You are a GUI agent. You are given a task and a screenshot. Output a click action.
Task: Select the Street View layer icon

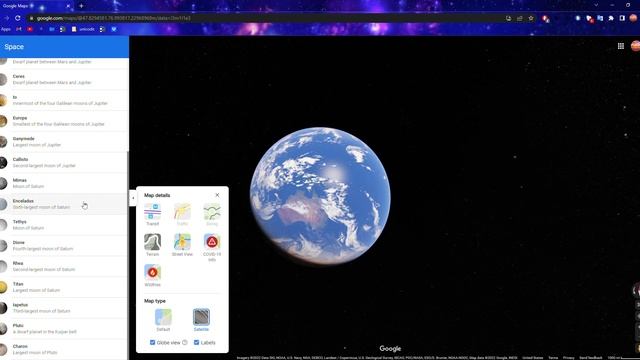coord(182,242)
